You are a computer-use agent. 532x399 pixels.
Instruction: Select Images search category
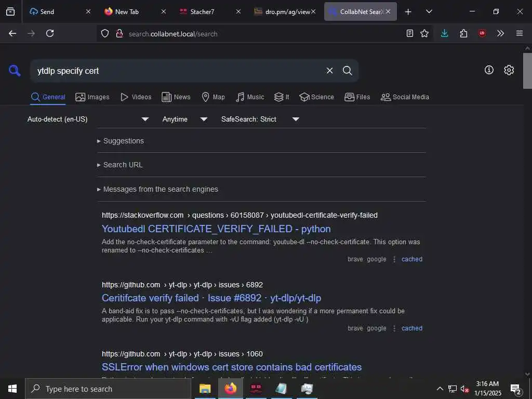(x=92, y=97)
